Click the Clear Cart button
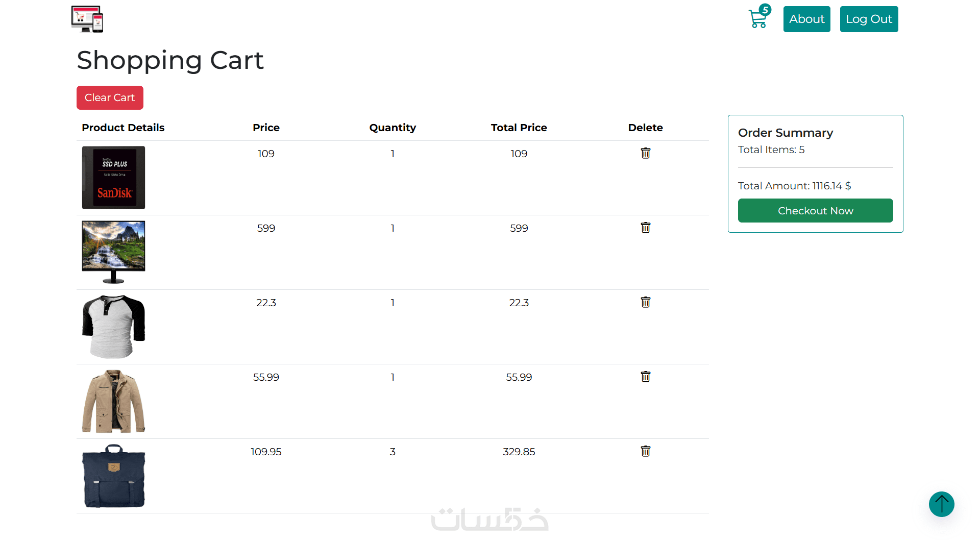This screenshot has width=980, height=542. (110, 97)
